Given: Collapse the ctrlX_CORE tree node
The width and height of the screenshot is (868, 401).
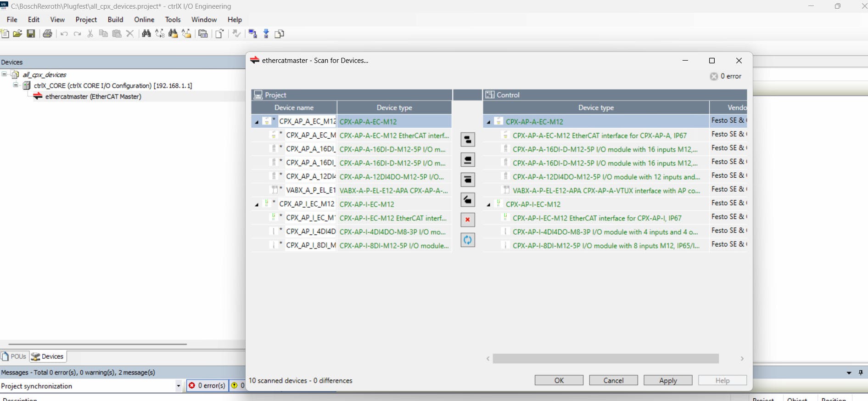Looking at the screenshot, I should click(16, 85).
